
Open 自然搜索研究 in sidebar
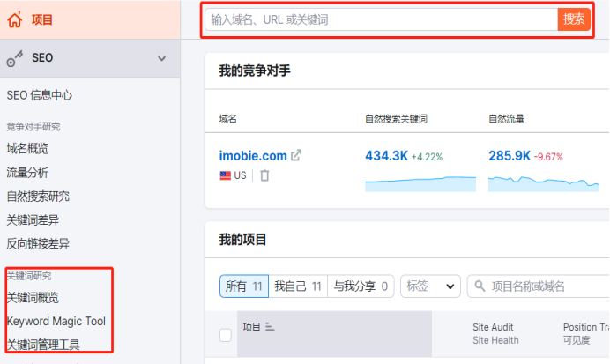coord(38,196)
